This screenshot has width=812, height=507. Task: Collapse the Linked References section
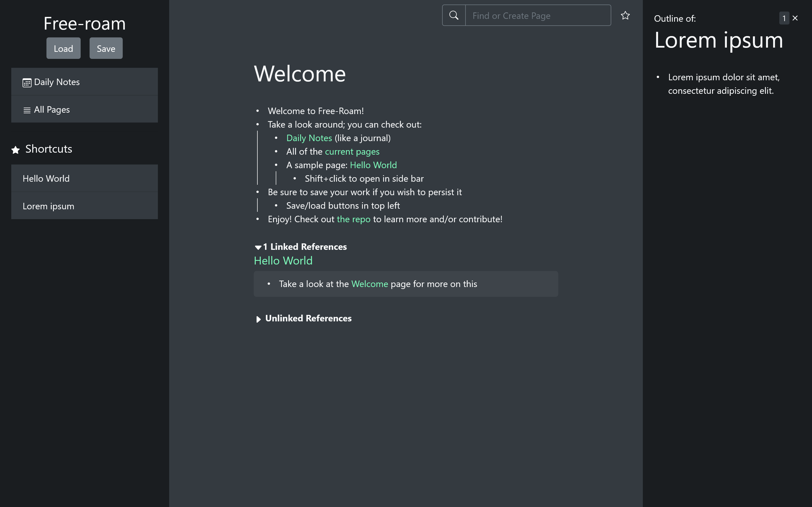[x=258, y=248]
